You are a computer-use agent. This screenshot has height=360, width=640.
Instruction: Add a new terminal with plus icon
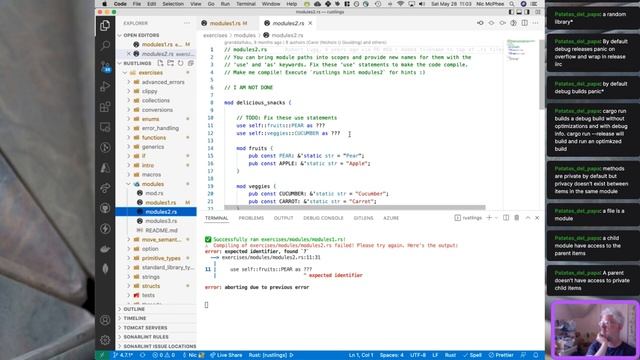(x=489, y=218)
